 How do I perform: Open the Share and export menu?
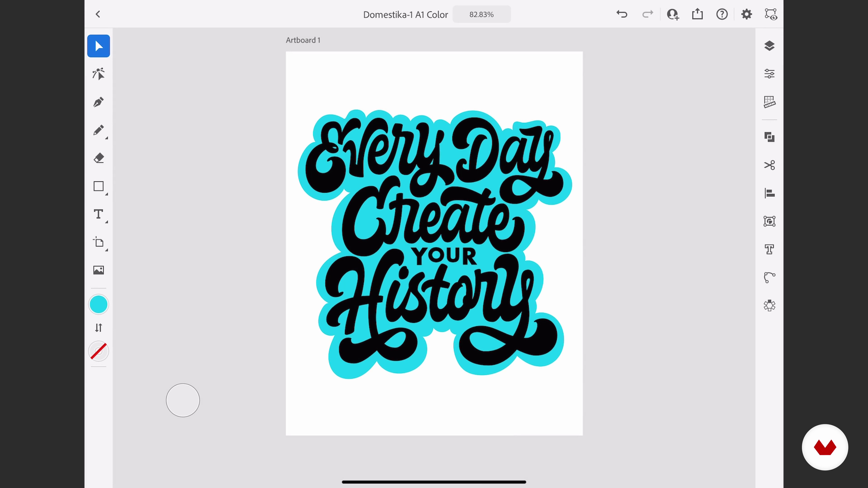(697, 14)
